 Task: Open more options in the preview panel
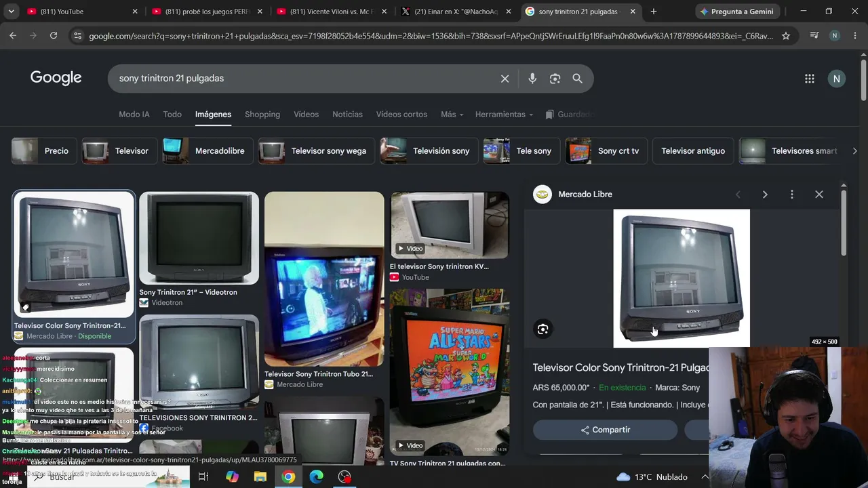[792, 195]
